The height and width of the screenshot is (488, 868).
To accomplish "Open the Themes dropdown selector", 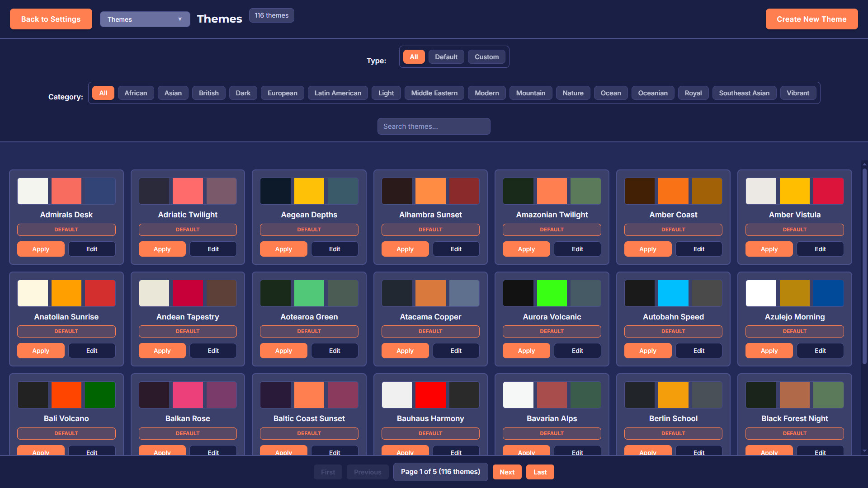I will [145, 19].
